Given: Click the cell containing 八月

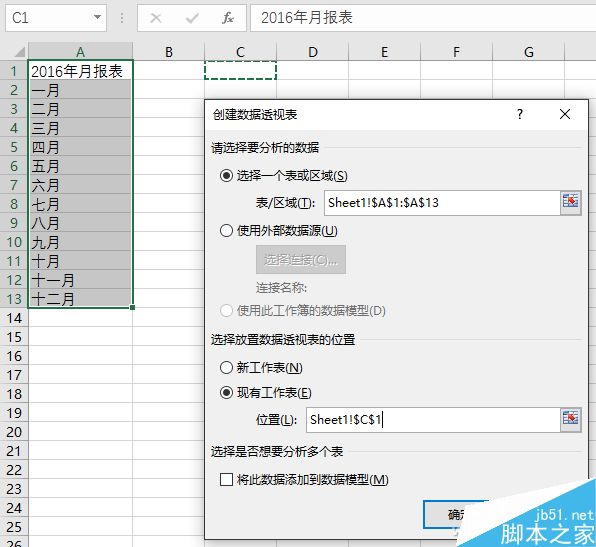Looking at the screenshot, I should tap(80, 223).
